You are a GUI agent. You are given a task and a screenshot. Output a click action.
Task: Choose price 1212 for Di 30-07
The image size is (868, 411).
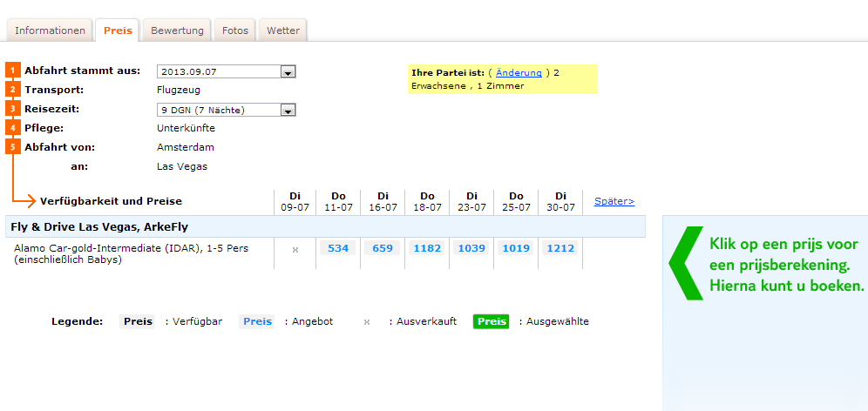pyautogui.click(x=560, y=249)
